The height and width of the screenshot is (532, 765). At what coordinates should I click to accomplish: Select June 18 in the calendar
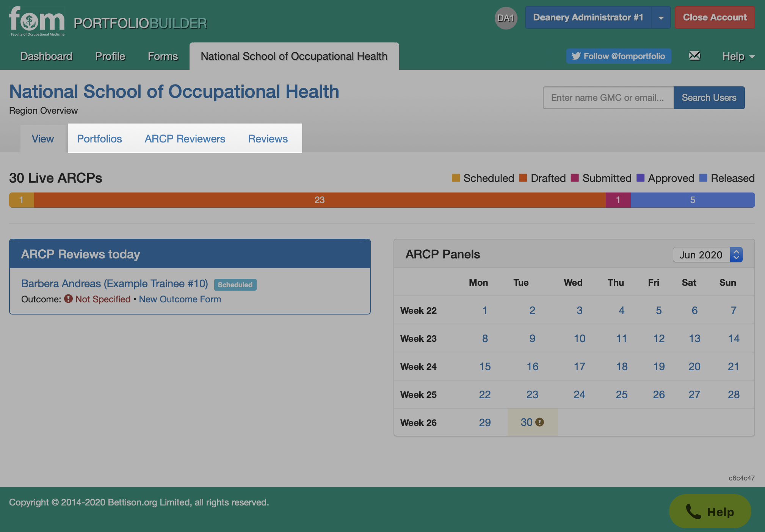click(x=622, y=366)
